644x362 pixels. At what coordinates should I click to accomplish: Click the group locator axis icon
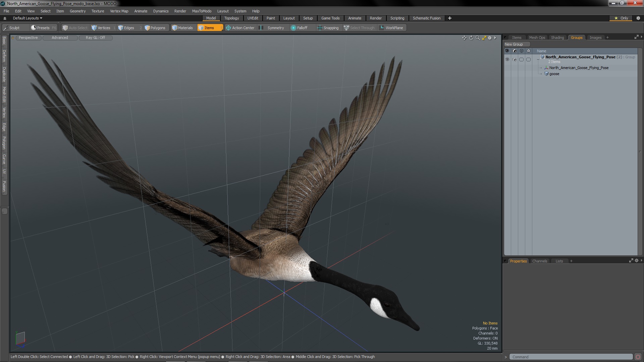(x=546, y=68)
